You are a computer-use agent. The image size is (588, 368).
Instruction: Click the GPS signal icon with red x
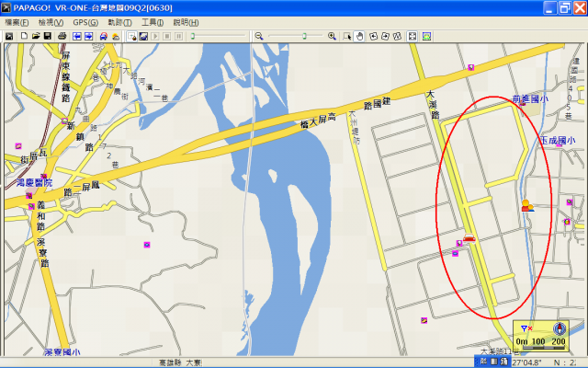526,328
